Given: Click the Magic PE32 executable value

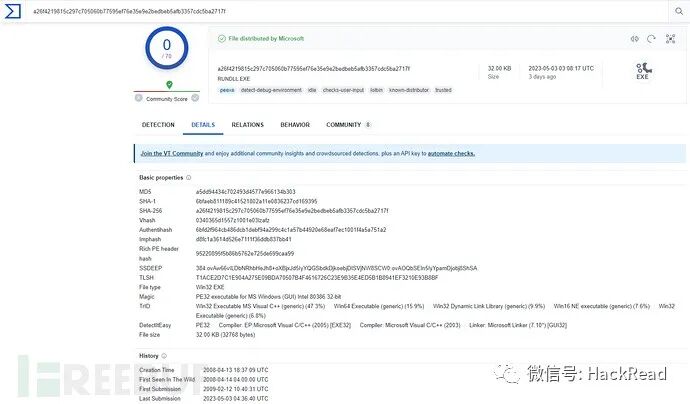Looking at the screenshot, I should tap(268, 297).
